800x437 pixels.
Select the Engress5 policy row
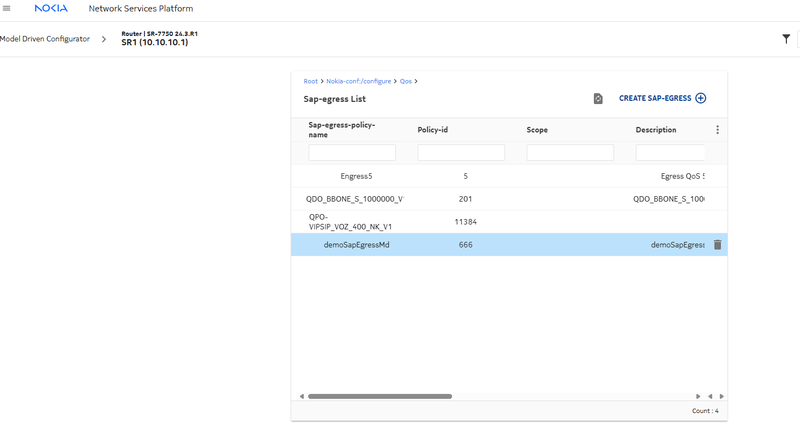pyautogui.click(x=356, y=176)
